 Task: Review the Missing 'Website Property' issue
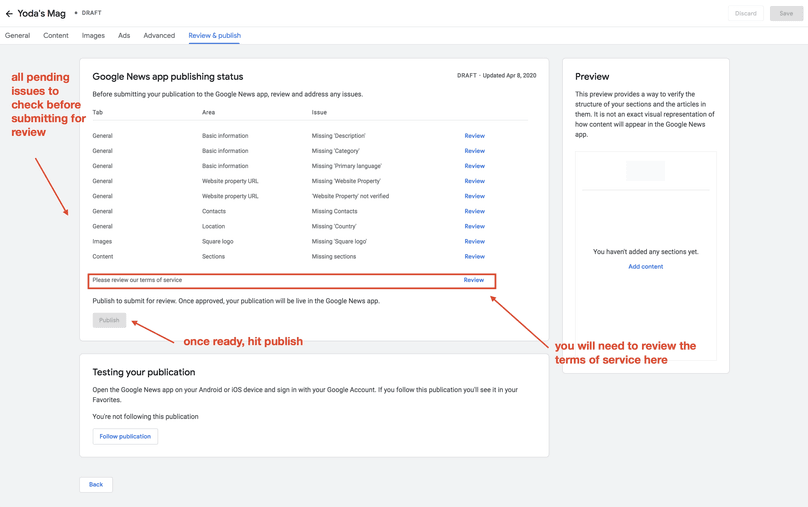474,181
